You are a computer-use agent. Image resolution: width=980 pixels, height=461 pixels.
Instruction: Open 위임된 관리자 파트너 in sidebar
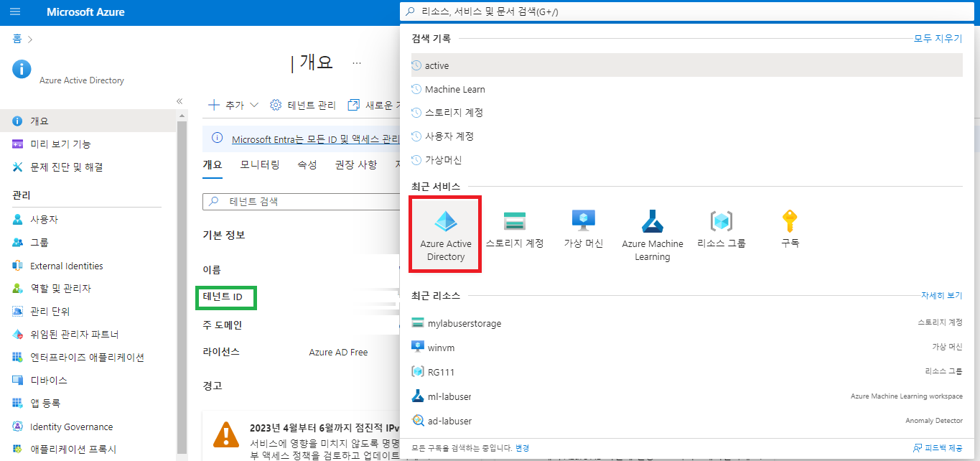pos(88,334)
